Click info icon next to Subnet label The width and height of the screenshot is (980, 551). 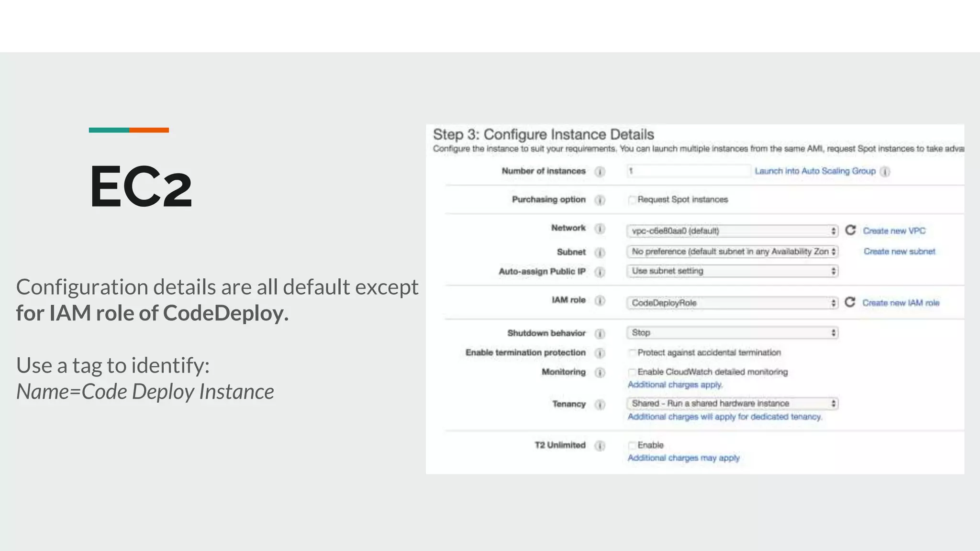point(600,253)
